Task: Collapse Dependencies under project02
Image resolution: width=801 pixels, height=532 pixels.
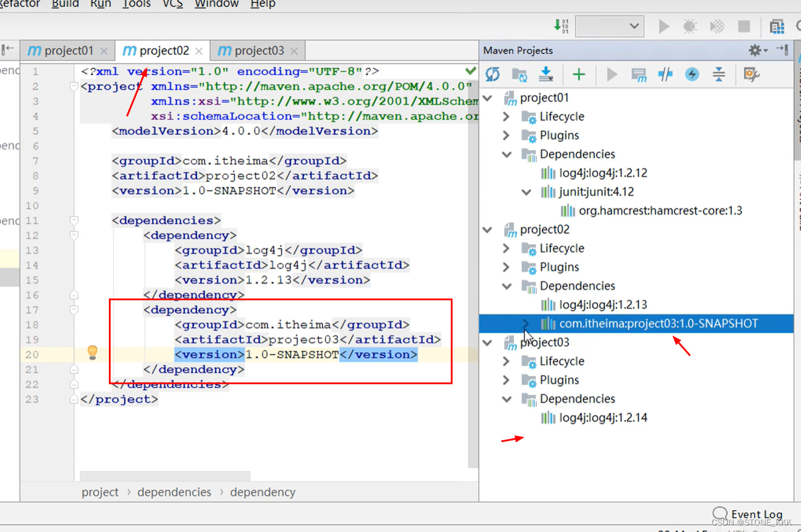Action: tap(507, 287)
